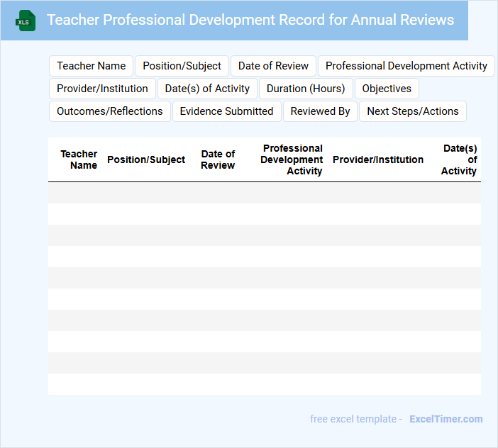
Task: Click the Professional Development Activity tag
Action: [x=406, y=66]
